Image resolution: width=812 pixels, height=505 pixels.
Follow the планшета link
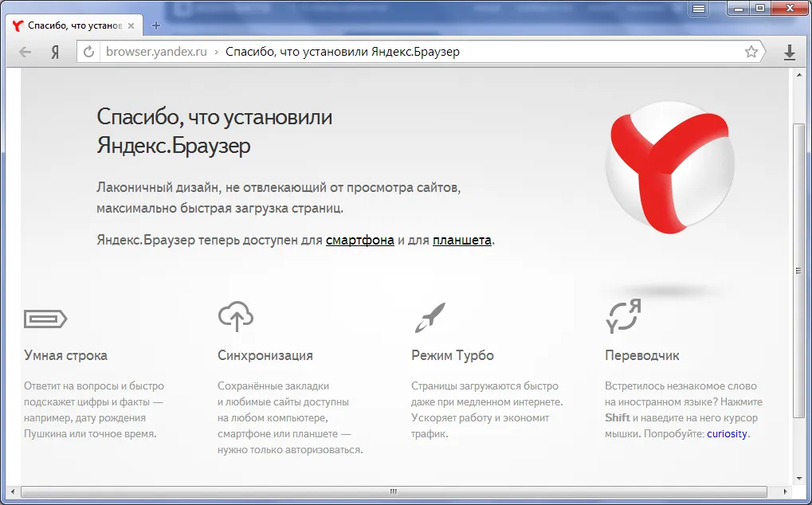pos(462,240)
